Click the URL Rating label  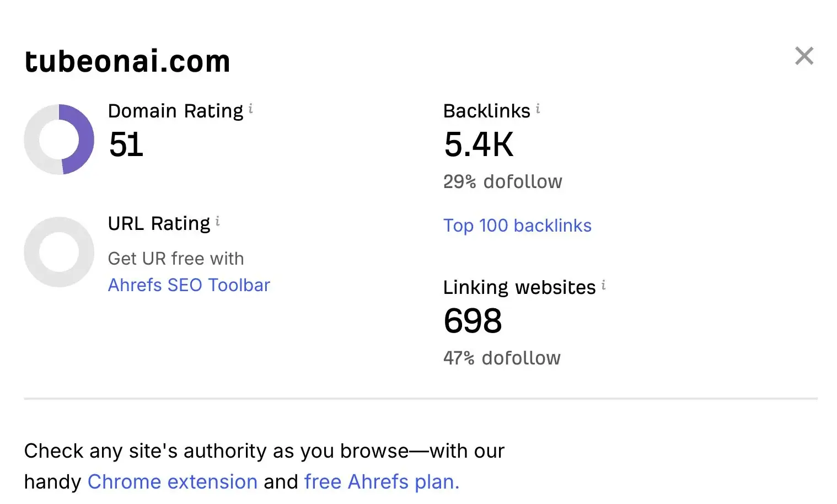click(x=159, y=223)
